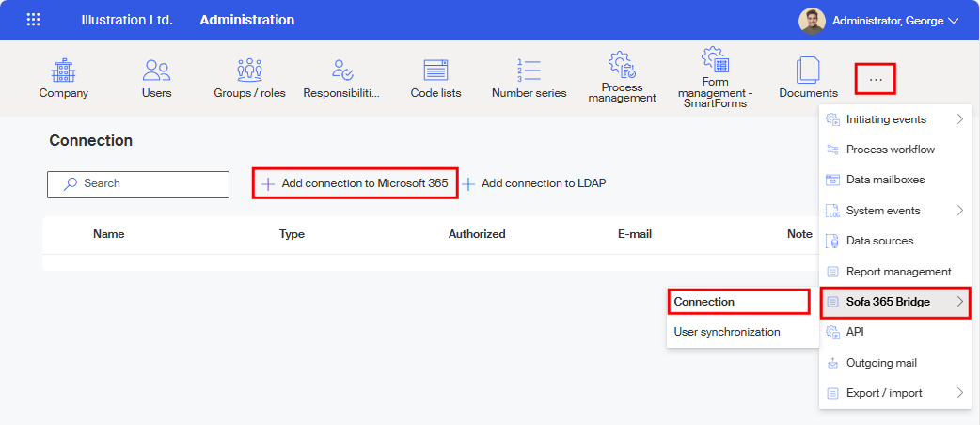980x425 pixels.
Task: Open Process management
Action: 621,77
